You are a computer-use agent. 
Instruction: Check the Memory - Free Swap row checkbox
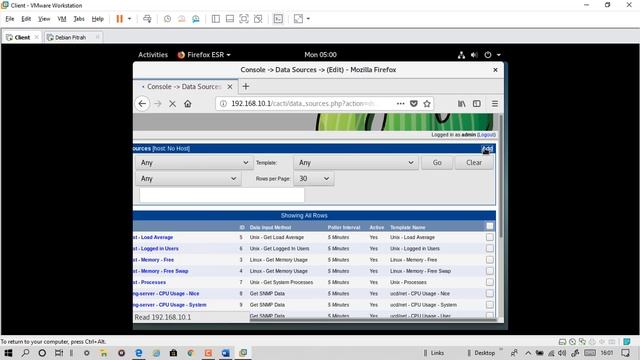click(x=490, y=271)
